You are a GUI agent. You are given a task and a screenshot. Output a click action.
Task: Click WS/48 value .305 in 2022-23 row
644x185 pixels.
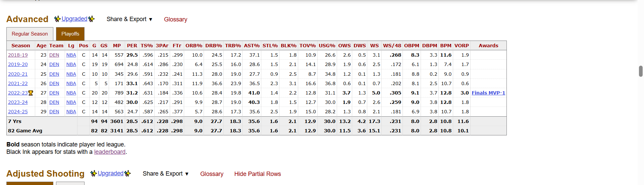pyautogui.click(x=395, y=93)
